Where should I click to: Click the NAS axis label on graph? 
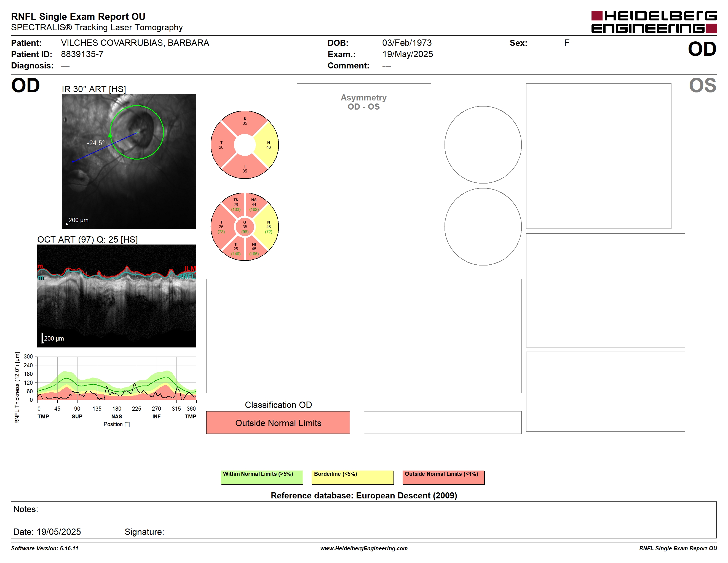tap(117, 416)
